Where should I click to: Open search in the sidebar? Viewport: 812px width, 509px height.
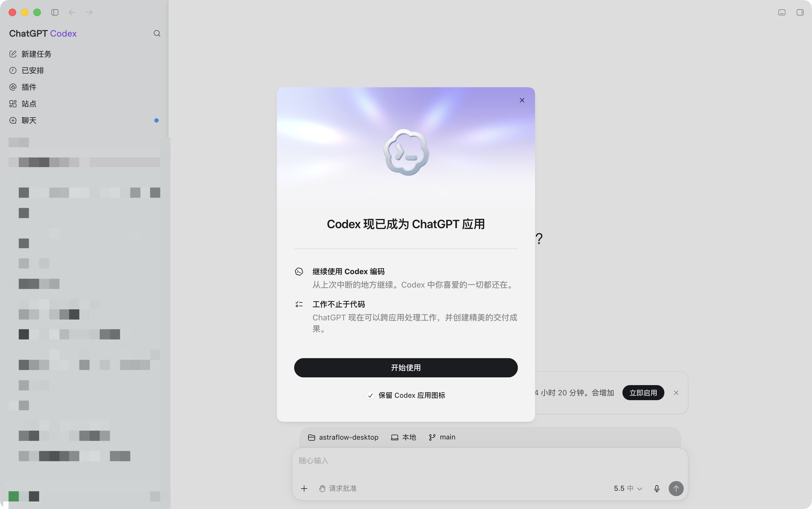157,33
